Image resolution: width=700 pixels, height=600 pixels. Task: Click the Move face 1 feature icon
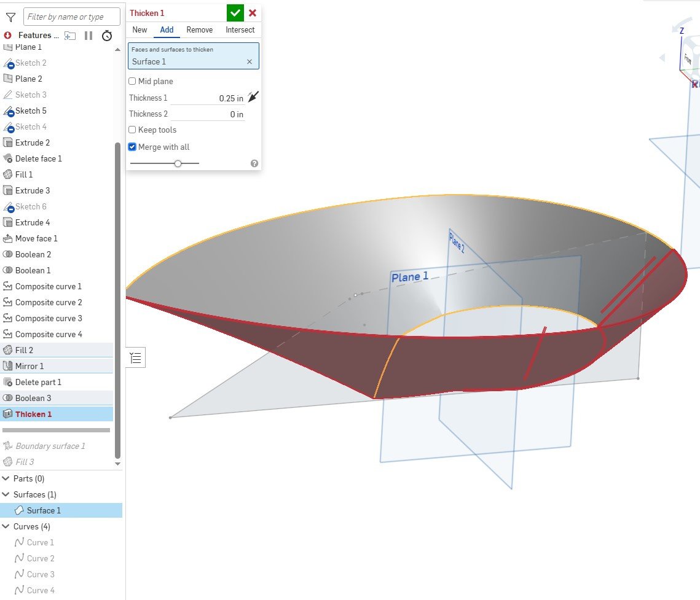(7, 239)
